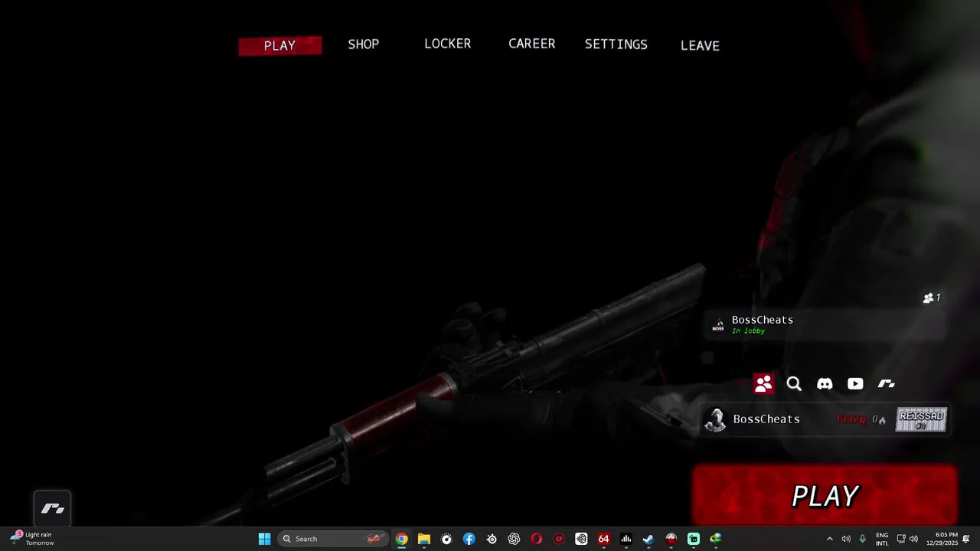Image resolution: width=980 pixels, height=551 pixels.
Task: Open the audio bars app in taskbar
Action: [x=626, y=539]
